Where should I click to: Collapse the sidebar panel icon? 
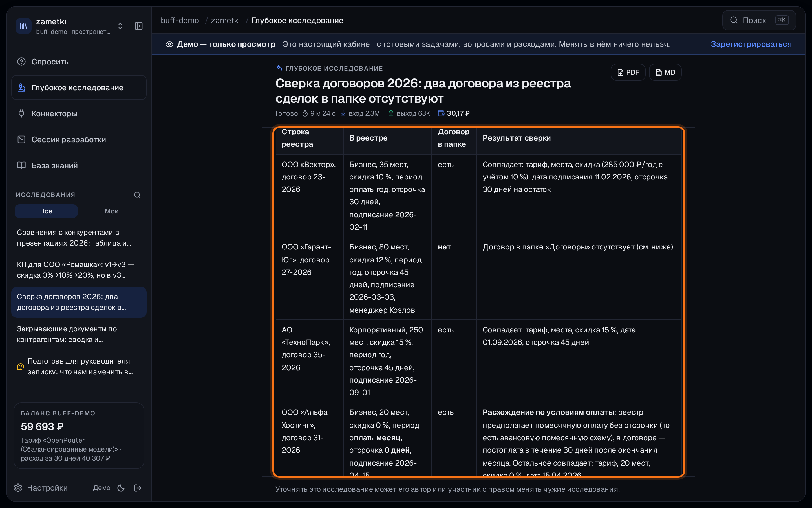point(139,26)
